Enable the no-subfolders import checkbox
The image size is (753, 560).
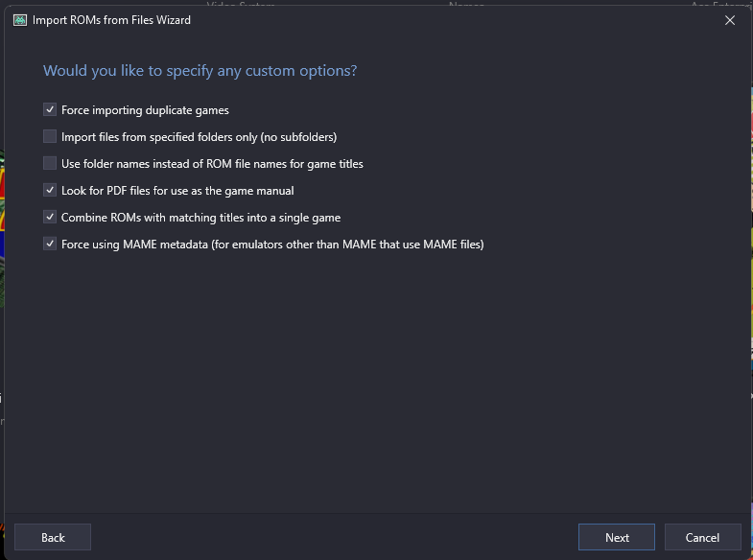pos(50,137)
